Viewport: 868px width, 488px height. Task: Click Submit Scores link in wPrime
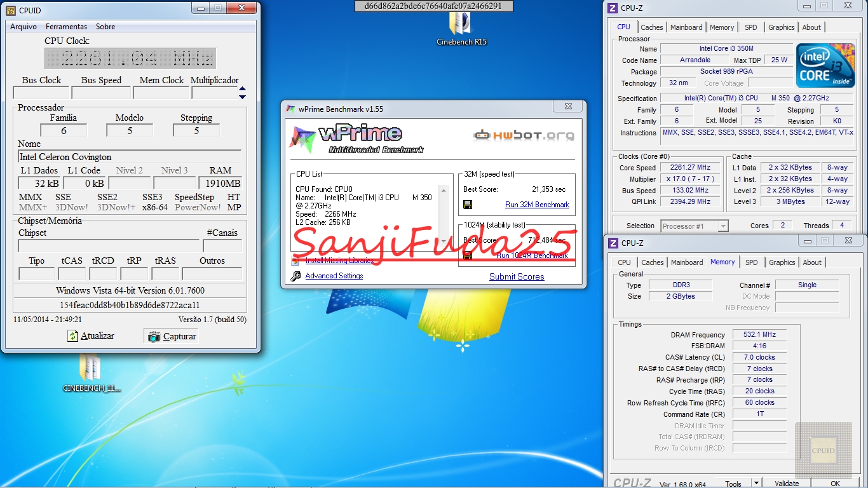(517, 276)
